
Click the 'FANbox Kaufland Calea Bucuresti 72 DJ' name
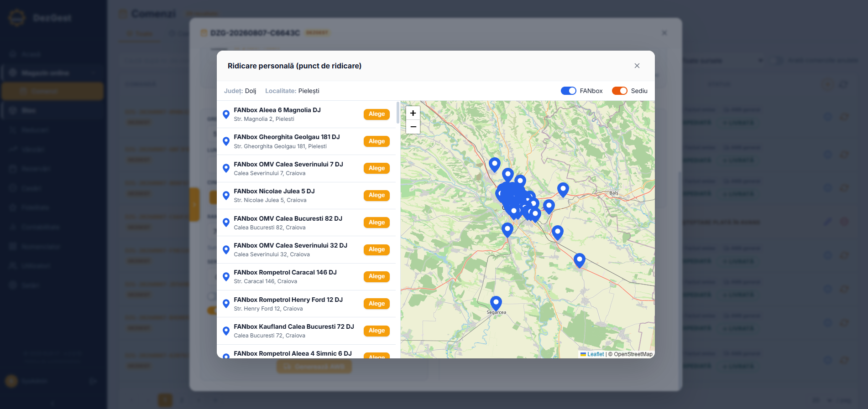pyautogui.click(x=294, y=326)
